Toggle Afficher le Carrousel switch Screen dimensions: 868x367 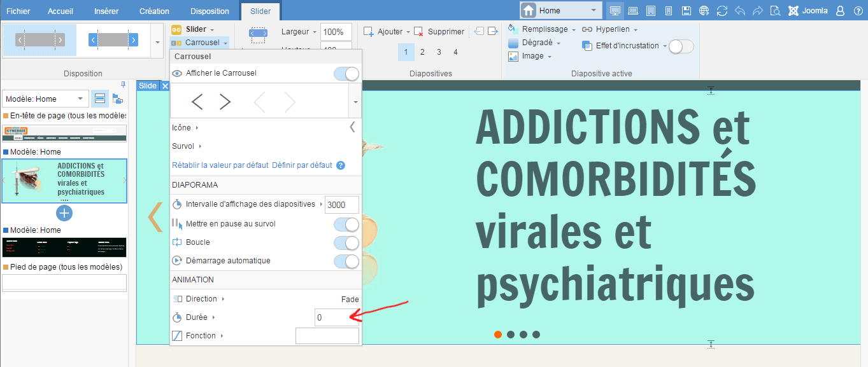coord(346,74)
